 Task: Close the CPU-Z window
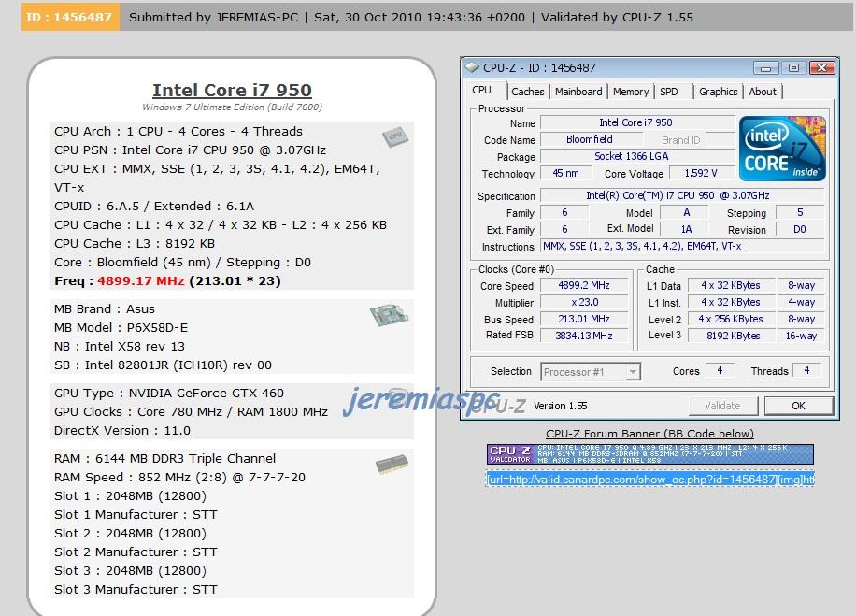[822, 68]
